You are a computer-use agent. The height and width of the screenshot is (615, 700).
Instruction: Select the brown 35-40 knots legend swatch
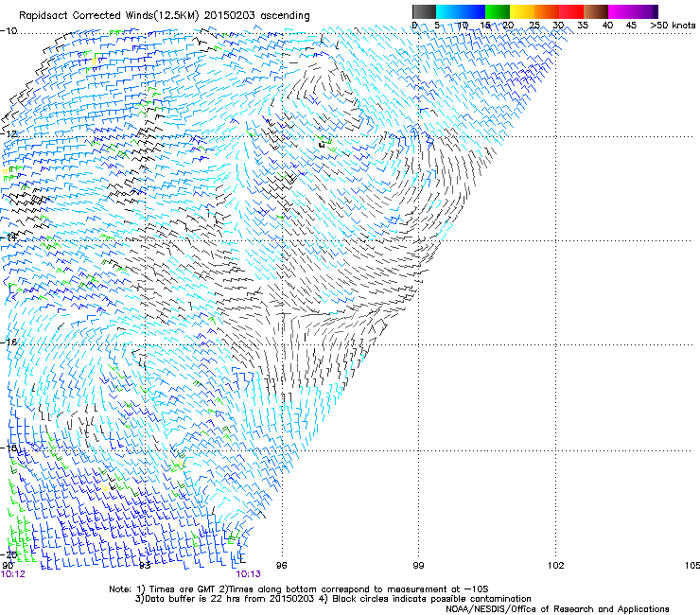(596, 11)
